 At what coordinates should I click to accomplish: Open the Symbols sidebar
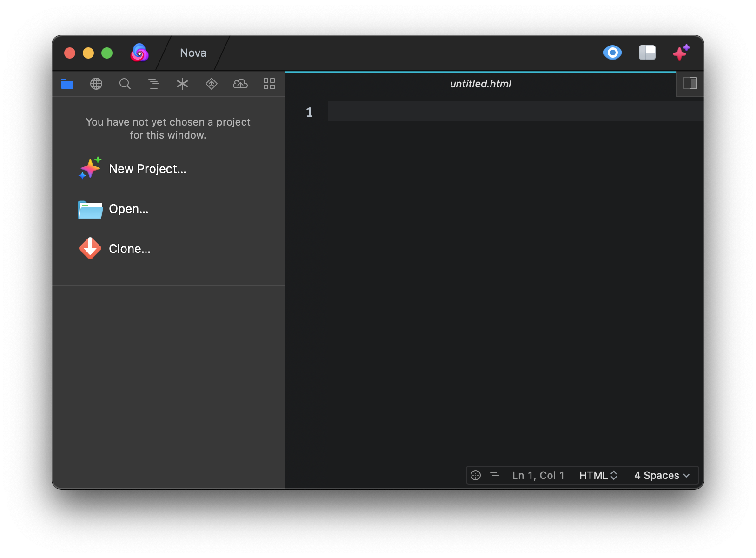click(153, 84)
